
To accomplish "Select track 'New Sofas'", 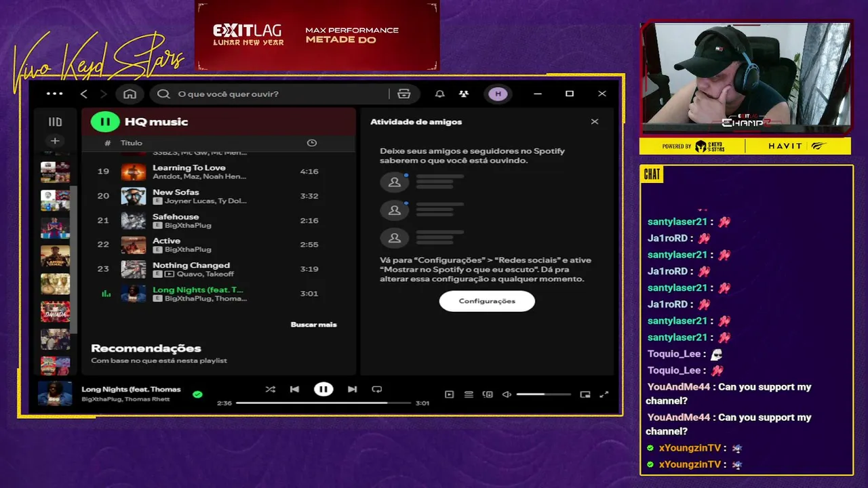I will 218,196.
